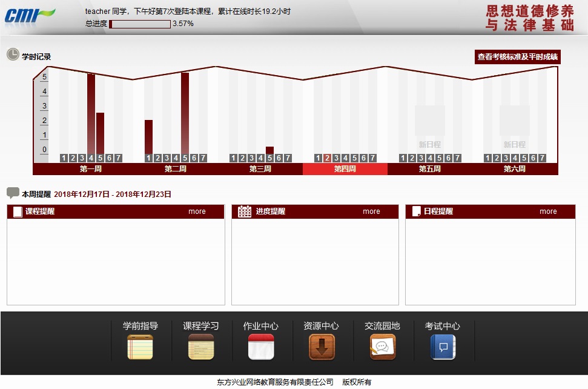Open the 课程学习 notebook icon
The height and width of the screenshot is (389, 588).
click(200, 347)
